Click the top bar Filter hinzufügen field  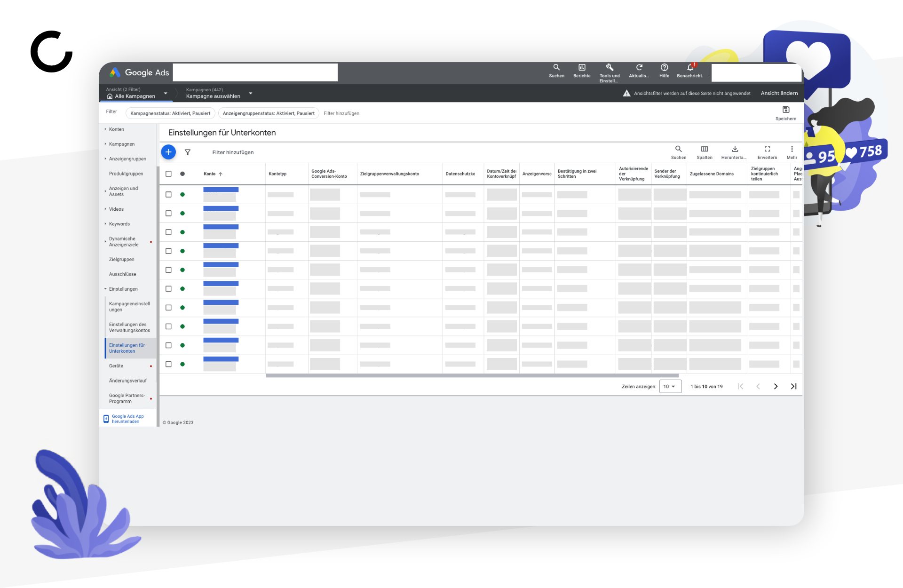(341, 113)
